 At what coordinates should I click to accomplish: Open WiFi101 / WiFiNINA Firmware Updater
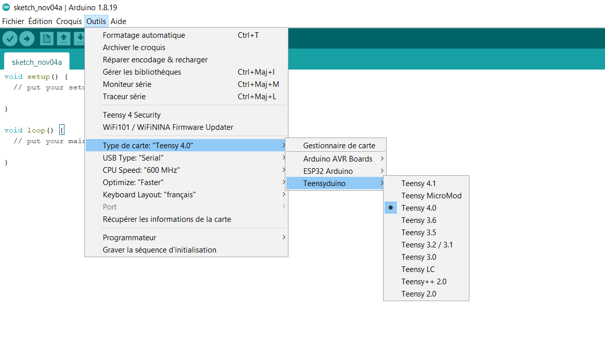(x=186, y=127)
